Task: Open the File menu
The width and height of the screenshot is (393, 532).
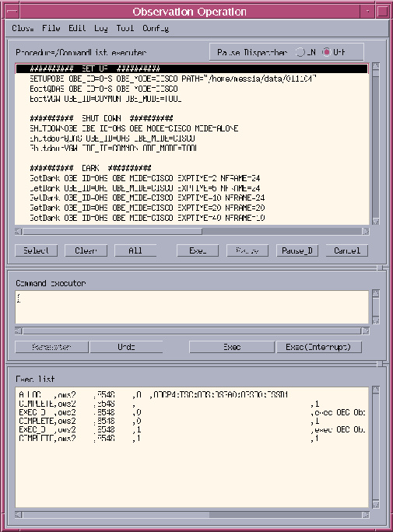Action: click(x=51, y=28)
